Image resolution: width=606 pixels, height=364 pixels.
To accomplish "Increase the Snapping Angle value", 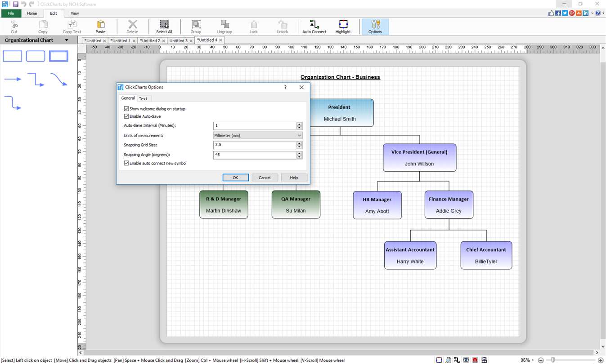I will (299, 153).
